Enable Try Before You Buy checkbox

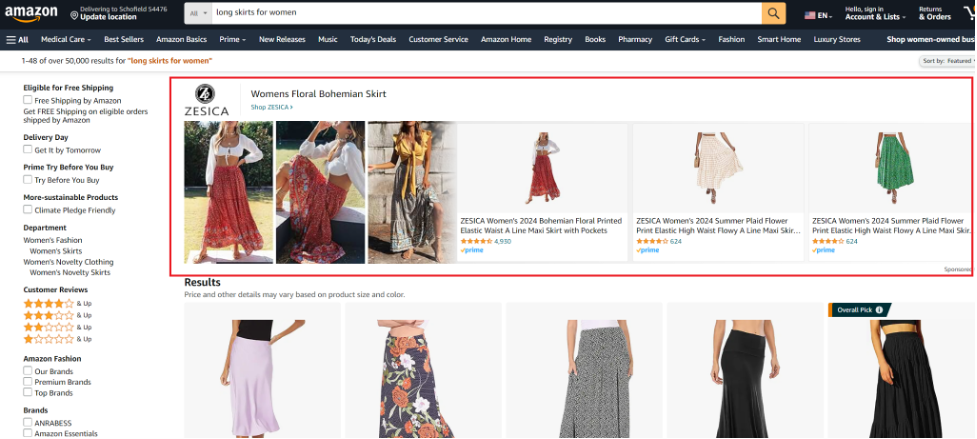pos(27,179)
